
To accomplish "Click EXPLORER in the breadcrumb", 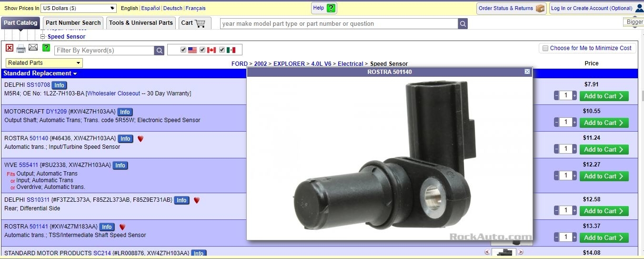I will (x=289, y=63).
